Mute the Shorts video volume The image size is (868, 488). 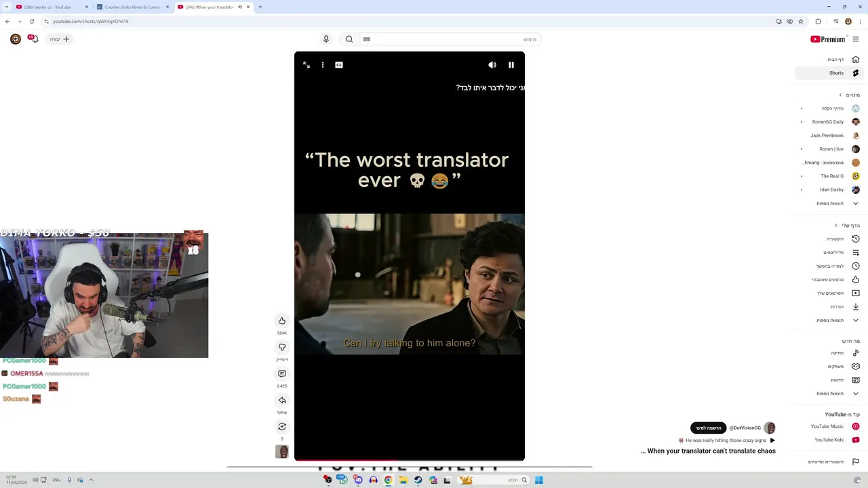coord(492,65)
